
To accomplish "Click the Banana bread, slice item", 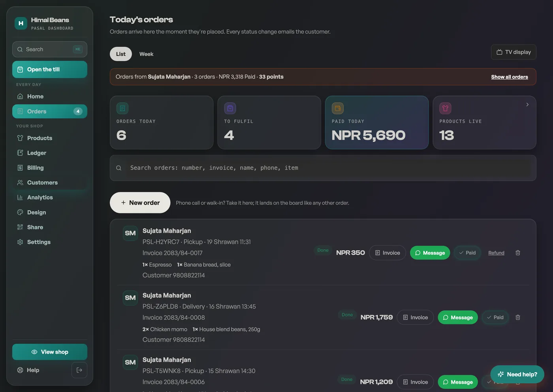I will tap(204, 265).
